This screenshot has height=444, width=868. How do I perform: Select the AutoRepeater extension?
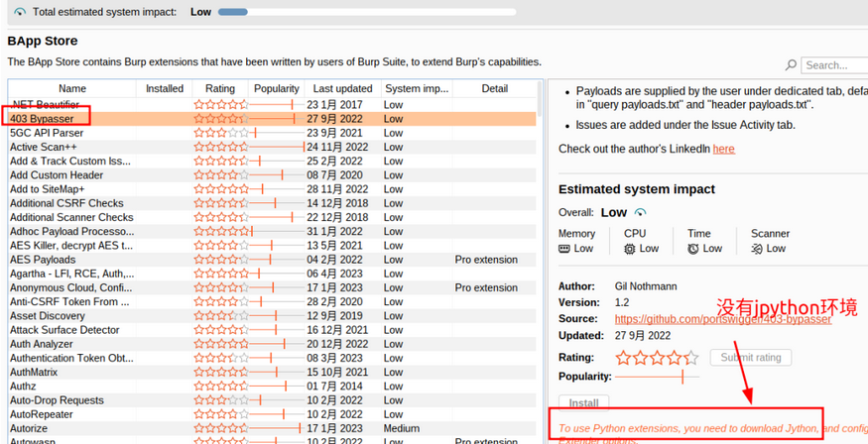click(x=272, y=414)
